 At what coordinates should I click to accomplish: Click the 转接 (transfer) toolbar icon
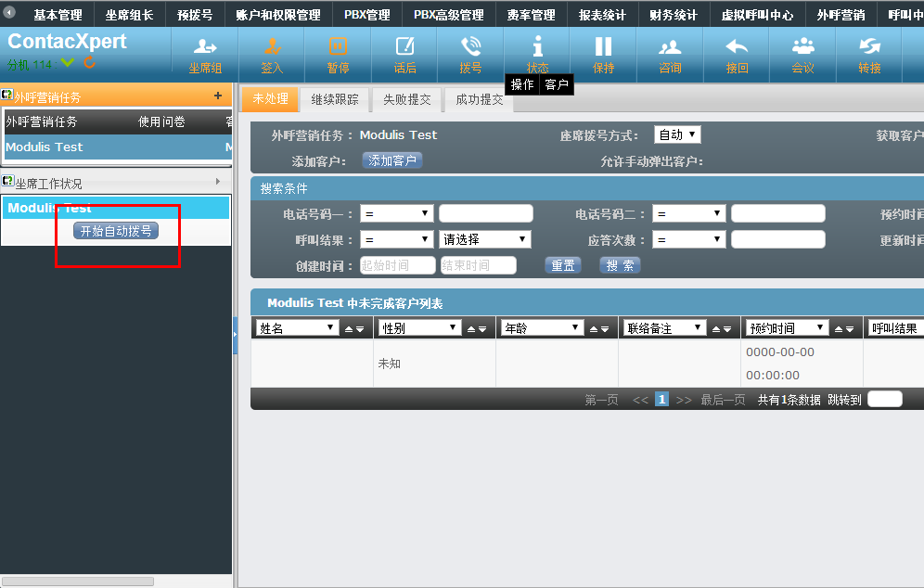[869, 46]
